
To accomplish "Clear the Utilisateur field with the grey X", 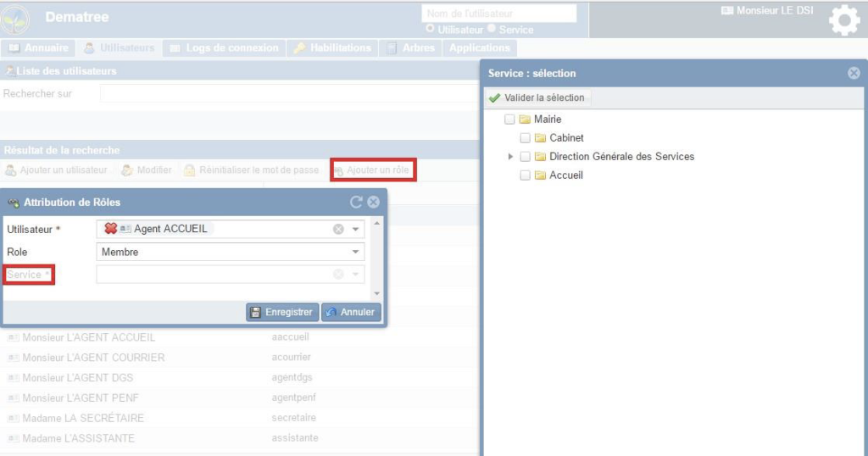I will tap(338, 229).
